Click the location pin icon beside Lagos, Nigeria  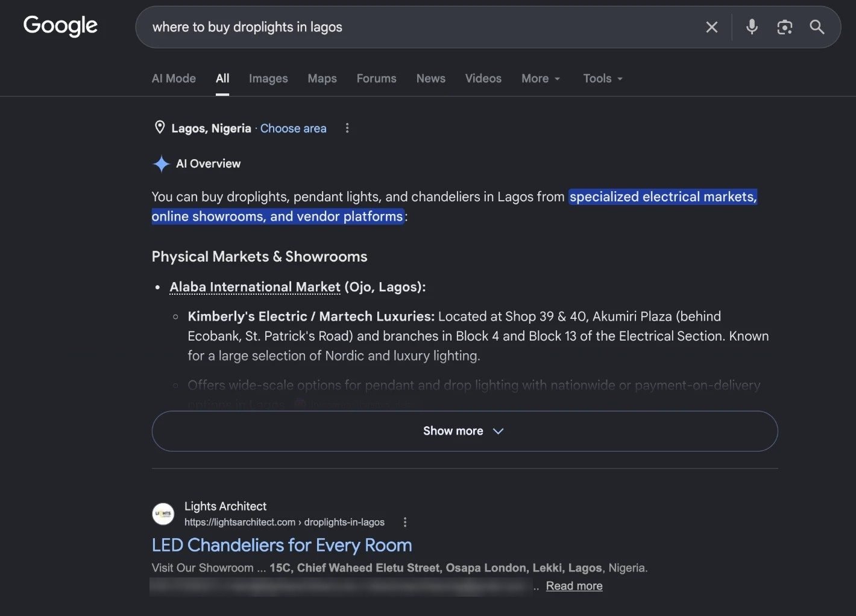click(160, 127)
